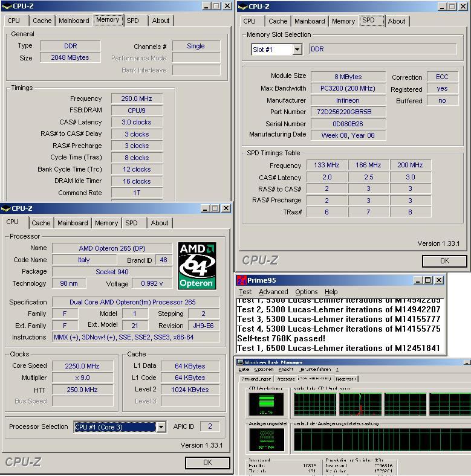The width and height of the screenshot is (471, 476).
Task: Open Cache tab in the Opteron CPU window
Action: pyautogui.click(x=41, y=223)
